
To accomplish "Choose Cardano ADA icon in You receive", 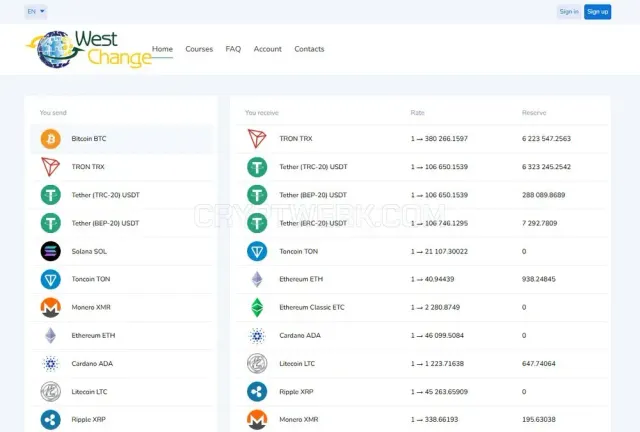I will click(x=257, y=336).
